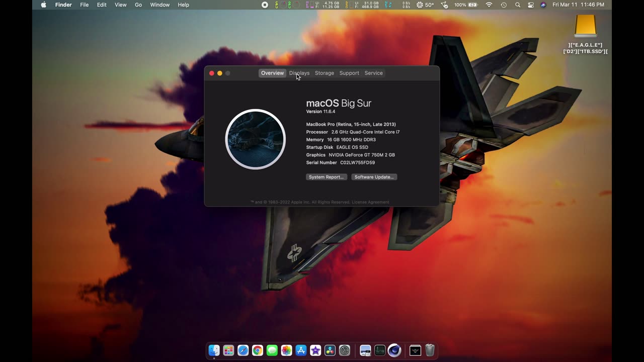644x362 pixels.
Task: Open the Edit menu
Action: pyautogui.click(x=102, y=5)
